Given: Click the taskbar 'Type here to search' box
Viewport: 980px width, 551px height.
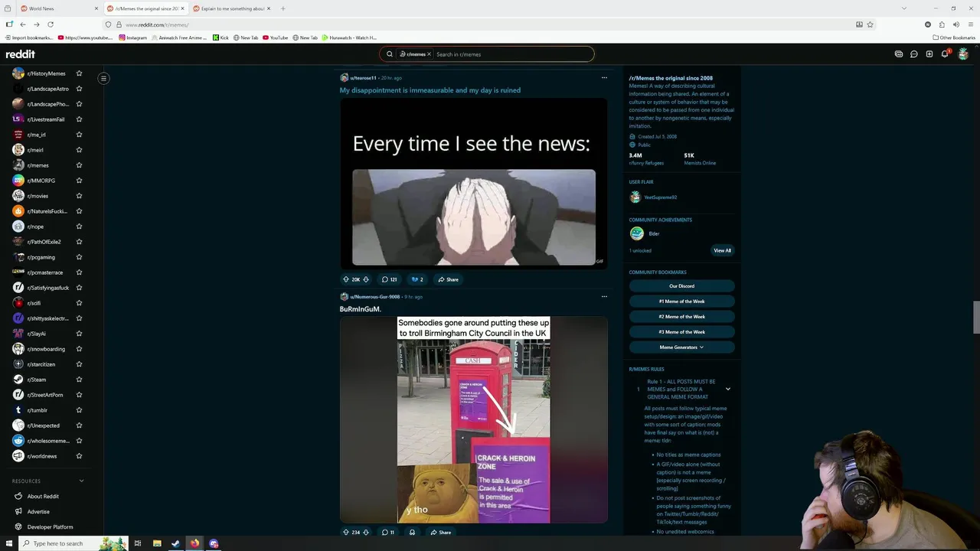Looking at the screenshot, I should (x=73, y=543).
